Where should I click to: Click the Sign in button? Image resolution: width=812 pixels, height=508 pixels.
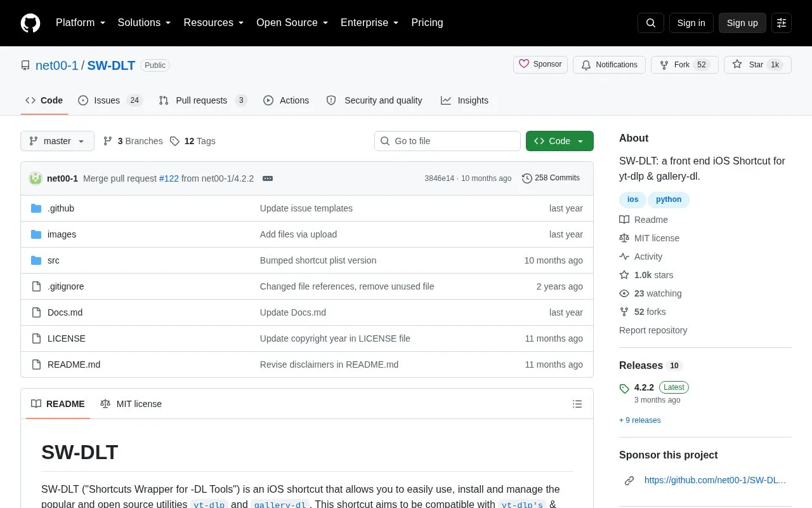click(691, 23)
